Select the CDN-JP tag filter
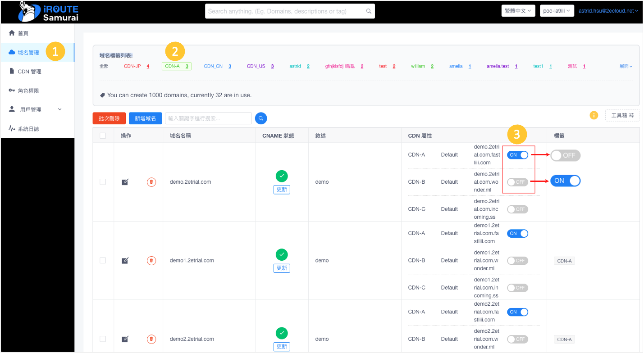Screen dimensions: 644x353 (x=132, y=66)
